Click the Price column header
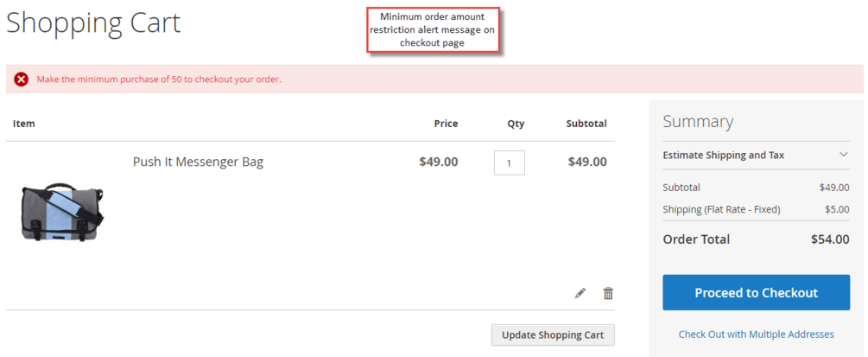This screenshot has width=868, height=357. (x=446, y=124)
